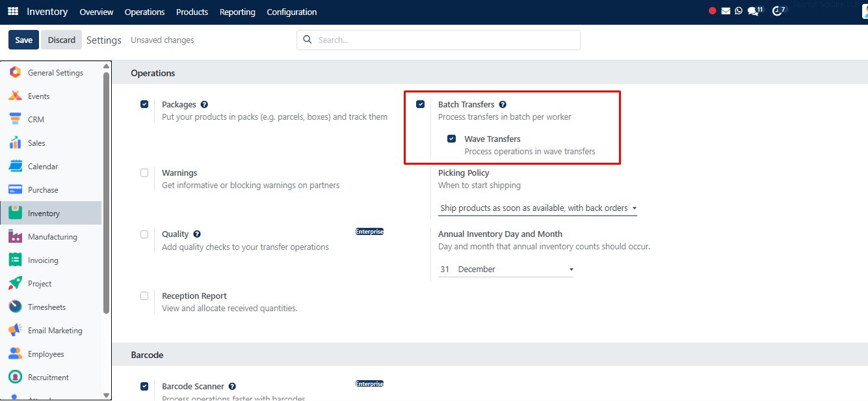The width and height of the screenshot is (868, 401).
Task: Click the 'Settings' breadcrumb title
Action: click(x=104, y=40)
